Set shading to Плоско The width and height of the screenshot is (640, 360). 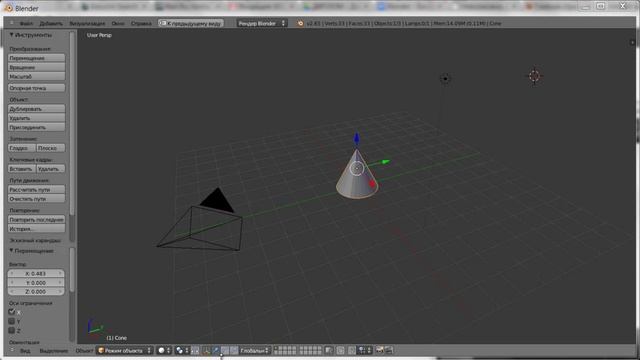[51, 148]
